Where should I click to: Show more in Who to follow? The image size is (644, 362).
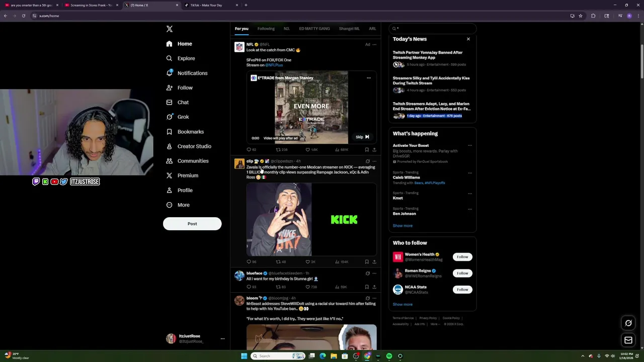click(x=403, y=304)
